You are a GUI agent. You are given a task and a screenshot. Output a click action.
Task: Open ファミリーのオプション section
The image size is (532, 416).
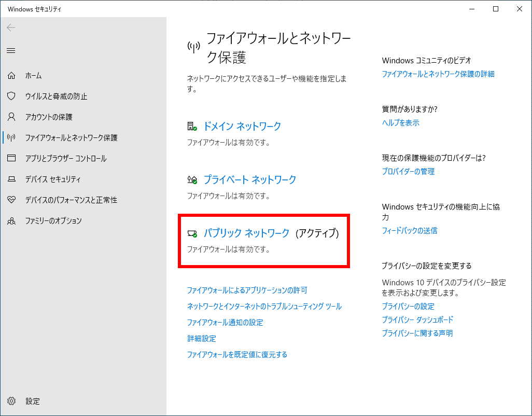53,221
